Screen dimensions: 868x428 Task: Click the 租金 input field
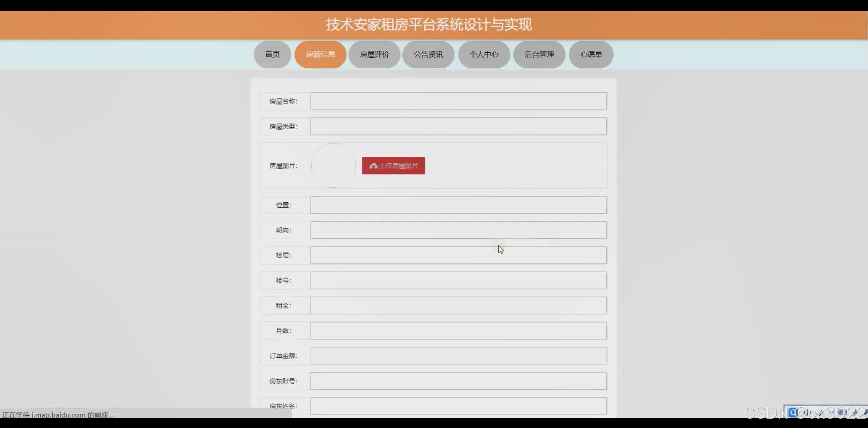click(x=458, y=305)
